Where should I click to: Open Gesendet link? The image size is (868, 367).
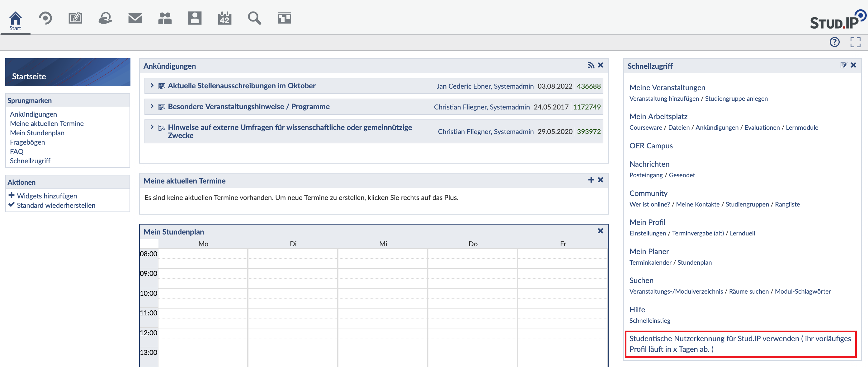(682, 175)
